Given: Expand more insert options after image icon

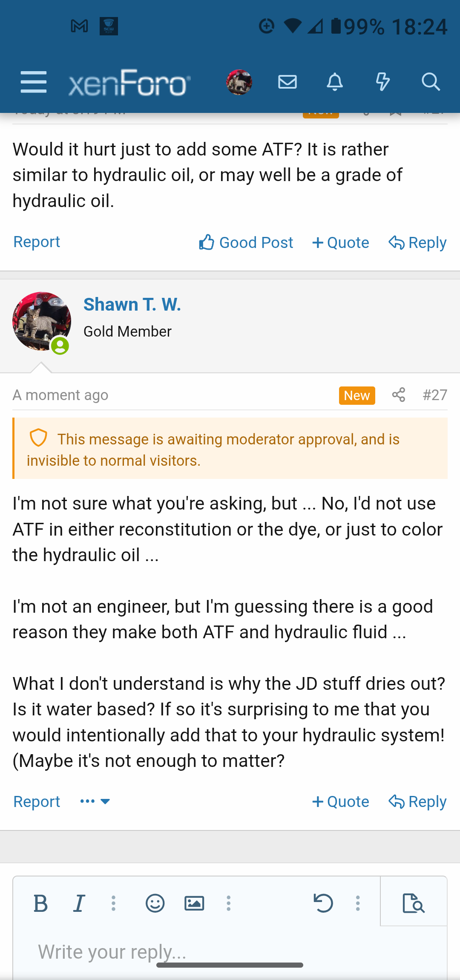Looking at the screenshot, I should tap(229, 903).
